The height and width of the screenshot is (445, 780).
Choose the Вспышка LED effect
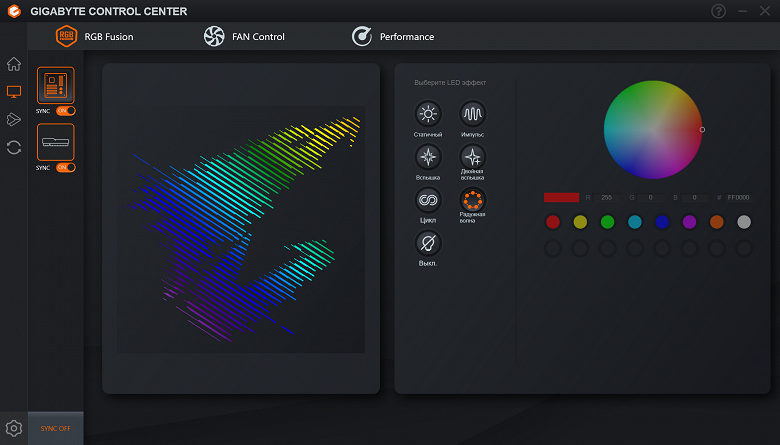428,157
